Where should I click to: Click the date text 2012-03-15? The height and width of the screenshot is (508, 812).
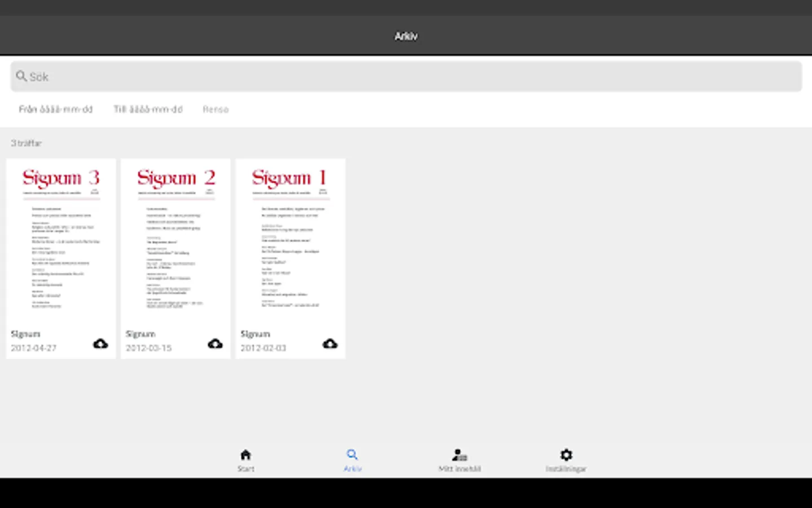point(149,348)
